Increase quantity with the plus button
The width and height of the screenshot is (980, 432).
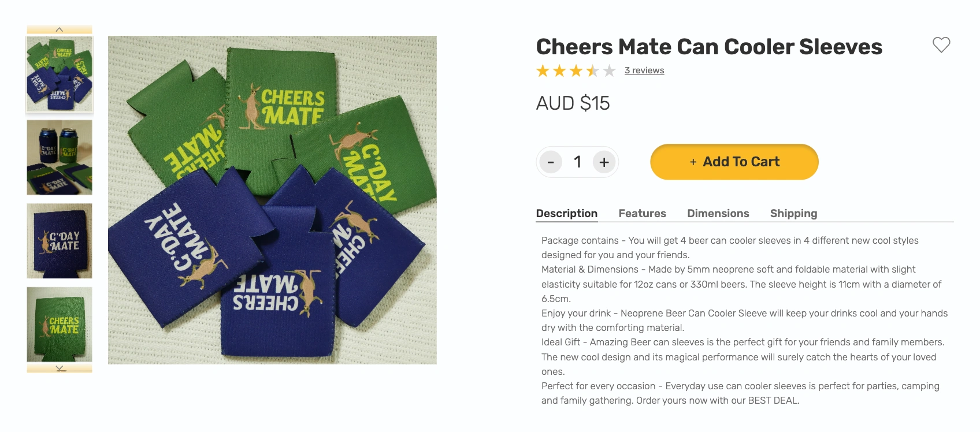pyautogui.click(x=604, y=162)
